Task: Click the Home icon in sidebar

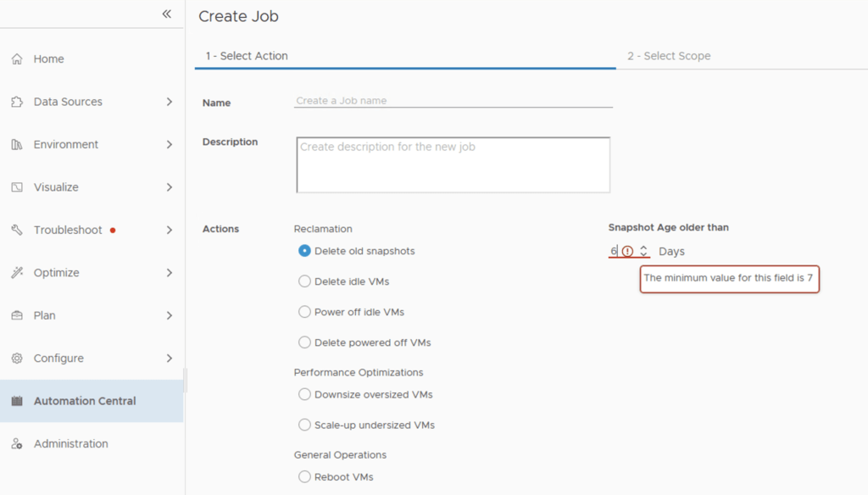Action: pos(17,59)
